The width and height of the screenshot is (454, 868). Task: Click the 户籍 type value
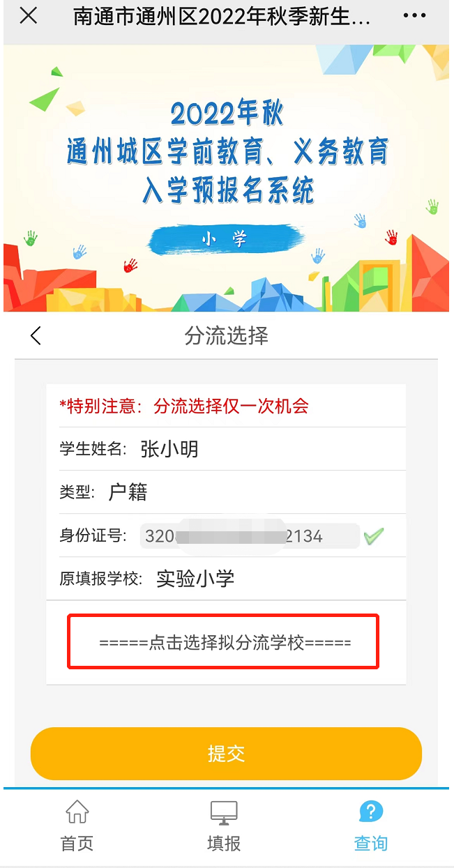(128, 492)
